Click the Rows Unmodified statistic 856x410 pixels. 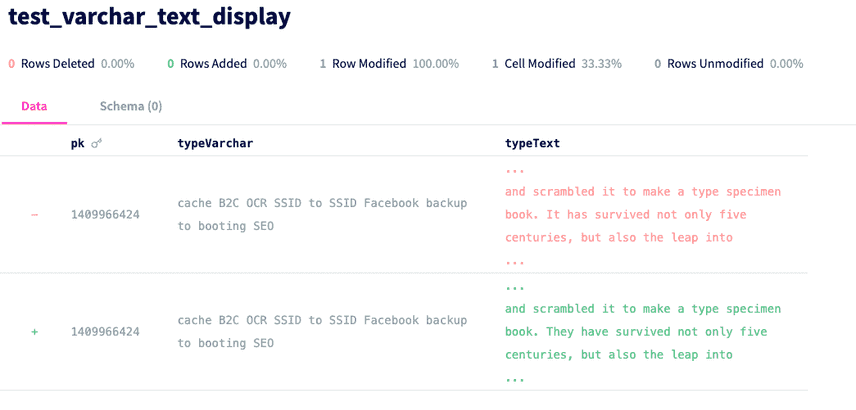point(729,64)
